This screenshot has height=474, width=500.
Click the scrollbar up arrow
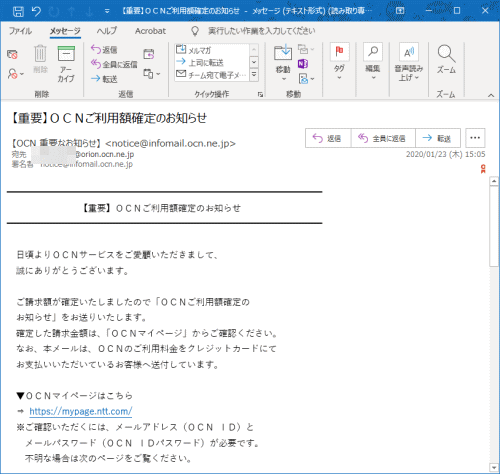tap(494, 181)
